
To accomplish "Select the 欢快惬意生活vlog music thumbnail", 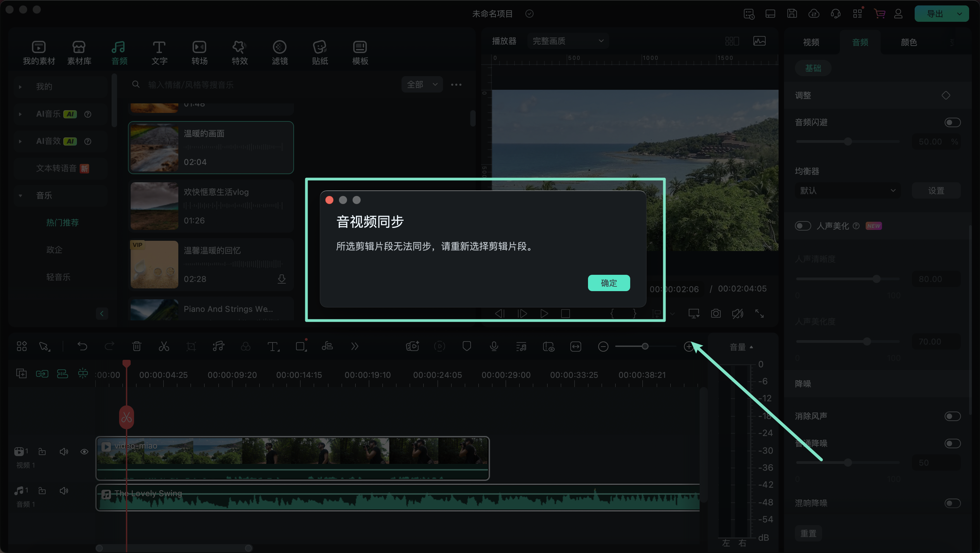I will coord(154,206).
